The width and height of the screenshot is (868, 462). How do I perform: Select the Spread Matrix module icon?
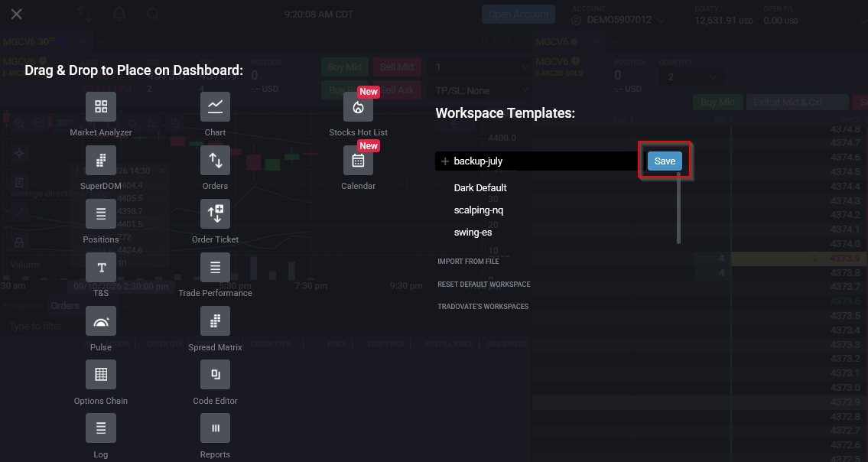216,321
